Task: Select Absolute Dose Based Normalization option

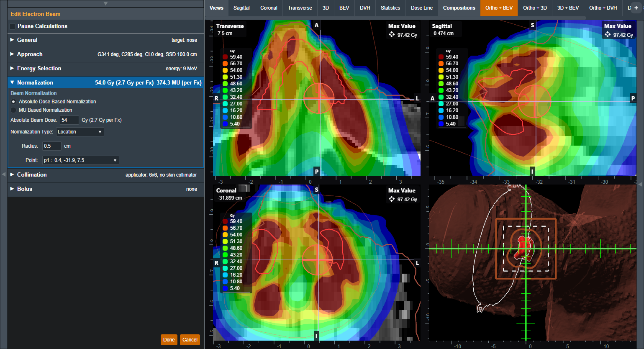Action: [x=13, y=102]
